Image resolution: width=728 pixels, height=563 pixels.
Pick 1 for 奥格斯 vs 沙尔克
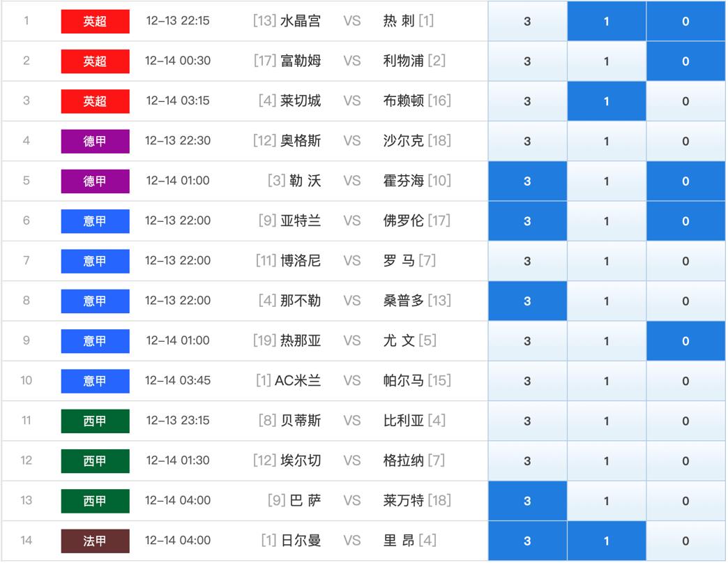coord(607,141)
